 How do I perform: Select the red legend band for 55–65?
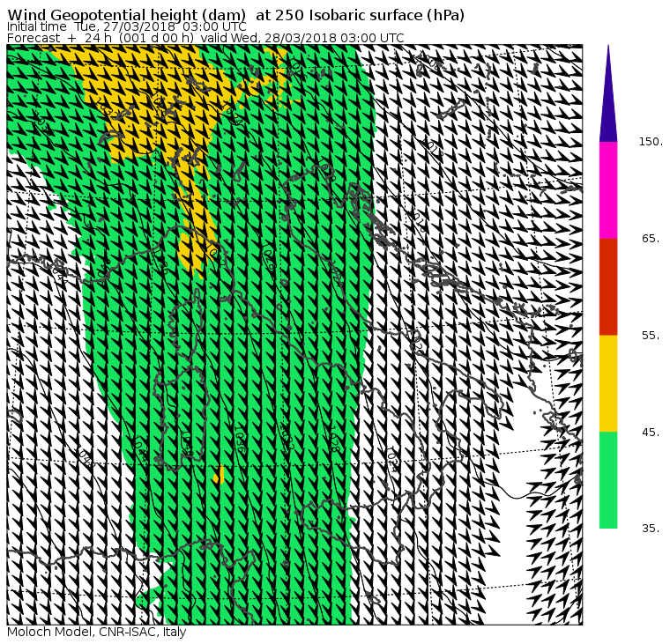pyautogui.click(x=608, y=287)
